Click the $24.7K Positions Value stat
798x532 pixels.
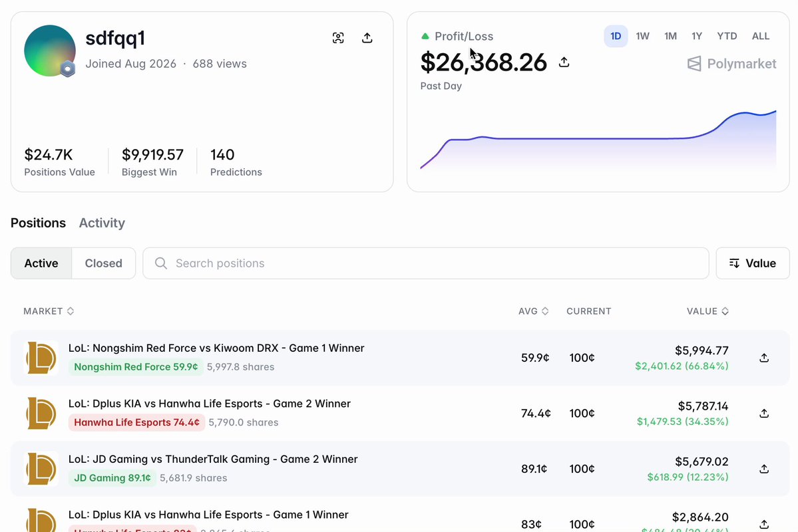(59, 162)
